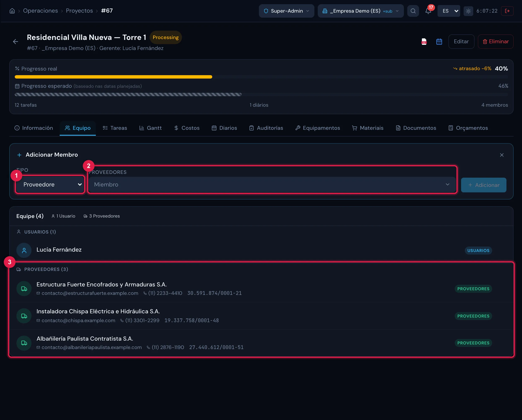522x420 pixels.
Task: Click truck icon for Estructura Fuerte
Action: click(x=24, y=289)
